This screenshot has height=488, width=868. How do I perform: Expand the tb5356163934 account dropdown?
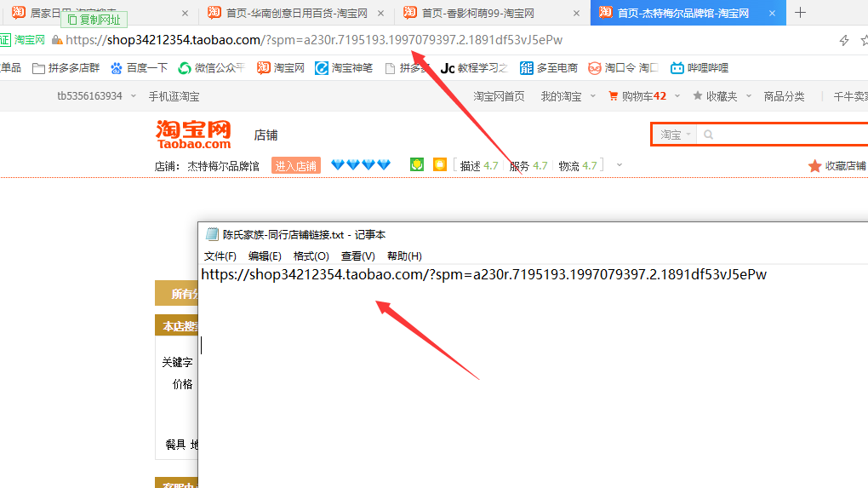click(x=96, y=96)
